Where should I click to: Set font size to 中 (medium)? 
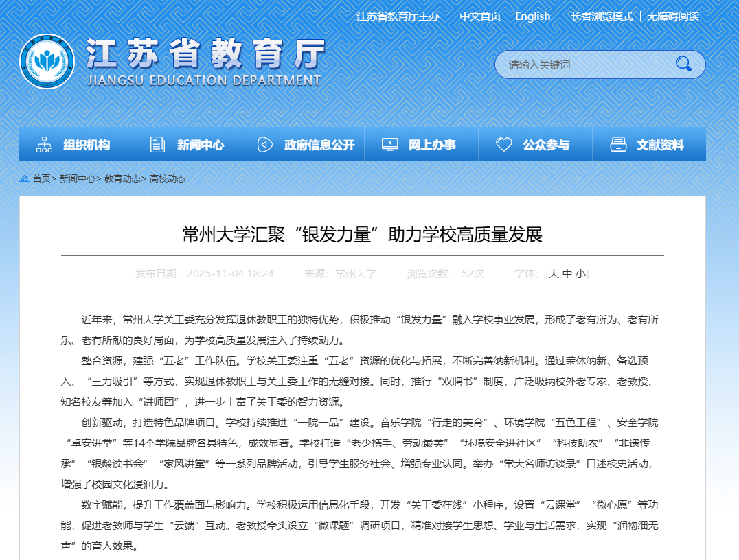click(567, 274)
